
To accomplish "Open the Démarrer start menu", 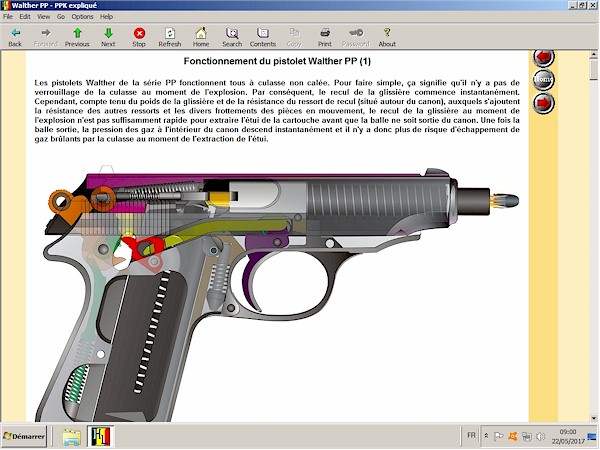I will [24, 436].
